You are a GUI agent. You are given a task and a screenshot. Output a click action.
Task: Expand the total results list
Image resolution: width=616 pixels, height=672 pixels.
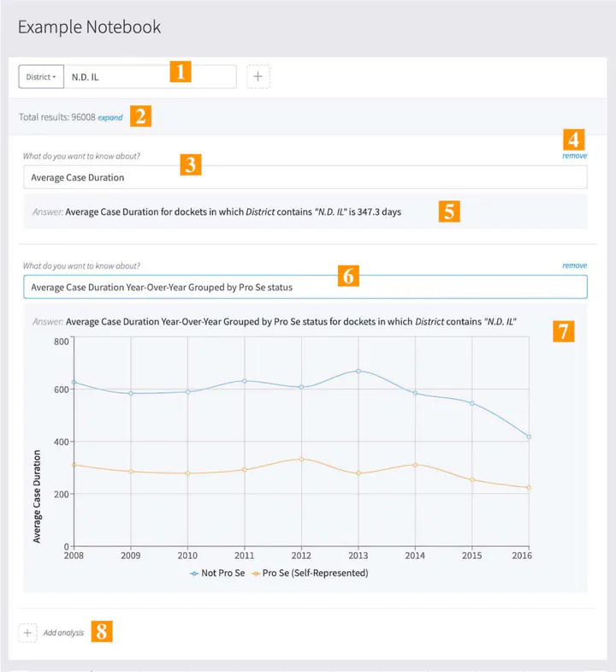(x=110, y=117)
